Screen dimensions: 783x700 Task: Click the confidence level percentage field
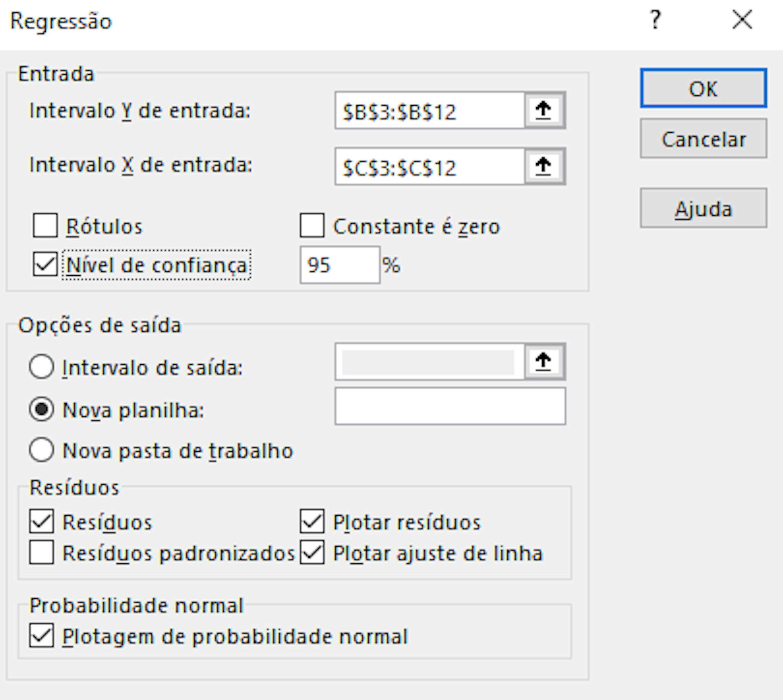click(x=339, y=265)
